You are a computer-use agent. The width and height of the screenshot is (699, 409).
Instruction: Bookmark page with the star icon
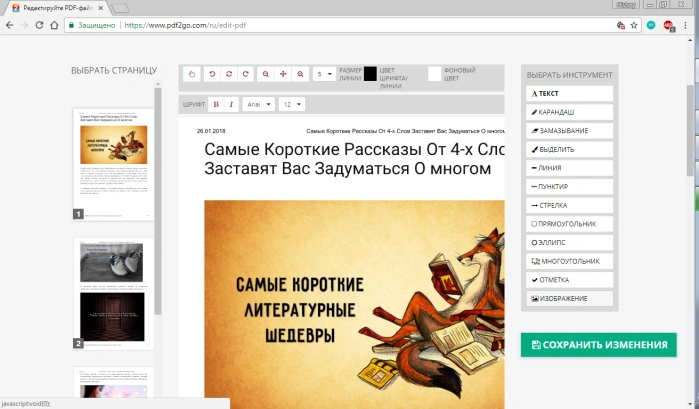[x=634, y=25]
